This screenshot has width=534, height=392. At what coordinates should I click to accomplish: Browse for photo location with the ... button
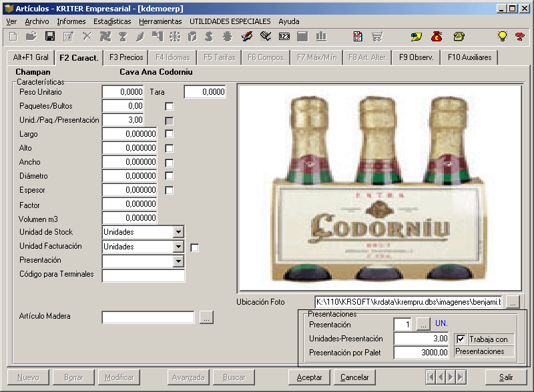(x=513, y=302)
